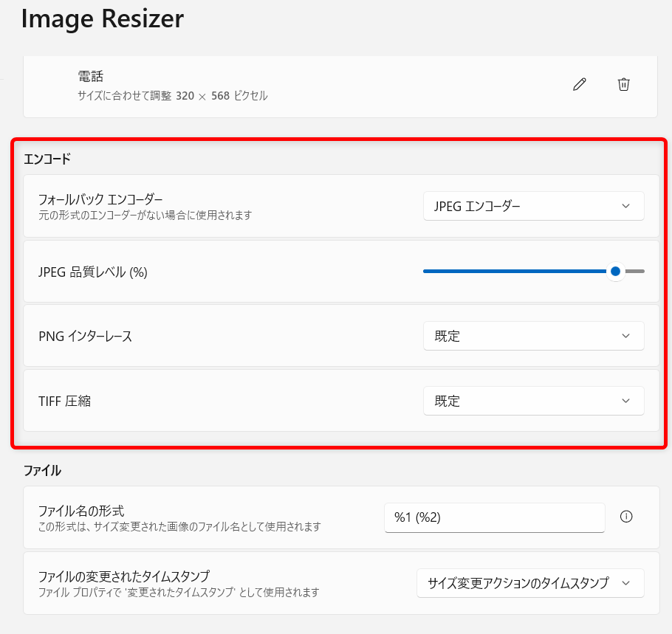
Task: Focus the %1 (%2) filename format field
Action: pyautogui.click(x=495, y=517)
